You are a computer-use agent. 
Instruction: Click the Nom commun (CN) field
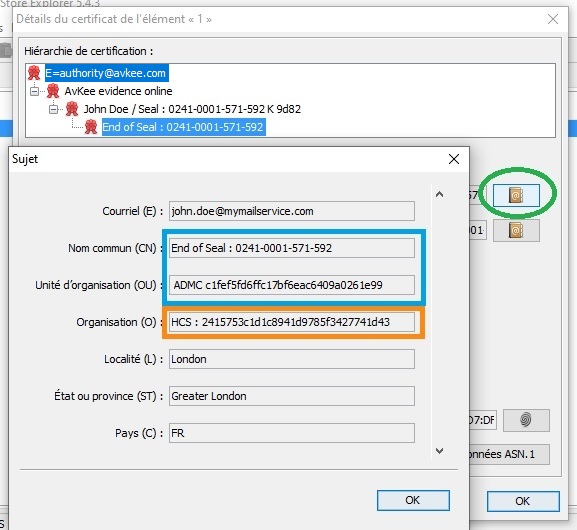(292, 248)
